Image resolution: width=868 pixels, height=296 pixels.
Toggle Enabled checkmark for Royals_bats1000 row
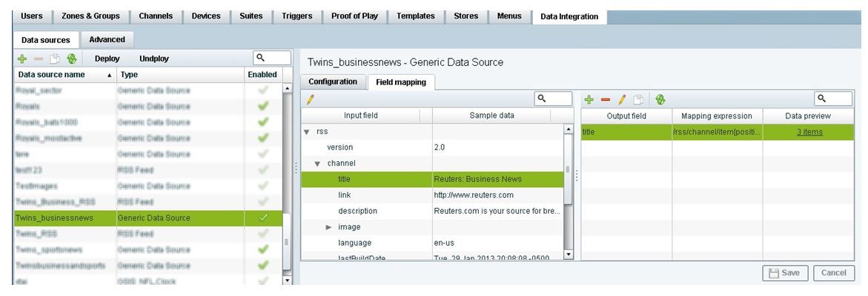pos(263,121)
